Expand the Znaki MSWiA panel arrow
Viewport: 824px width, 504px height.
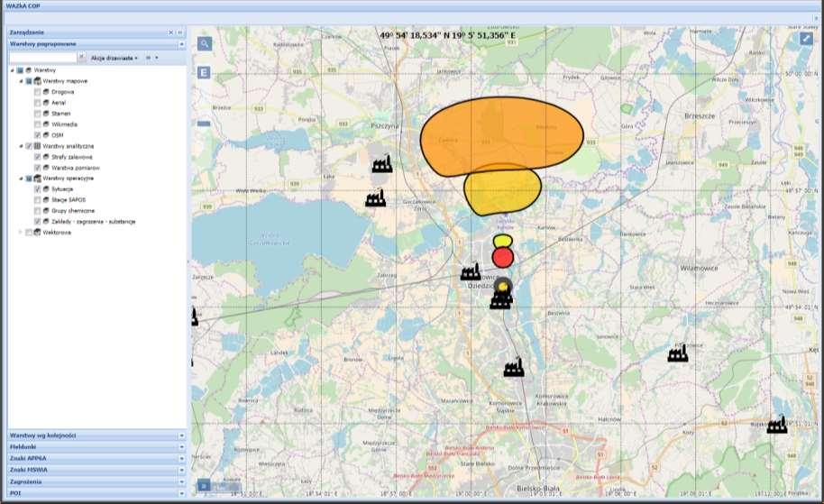181,470
